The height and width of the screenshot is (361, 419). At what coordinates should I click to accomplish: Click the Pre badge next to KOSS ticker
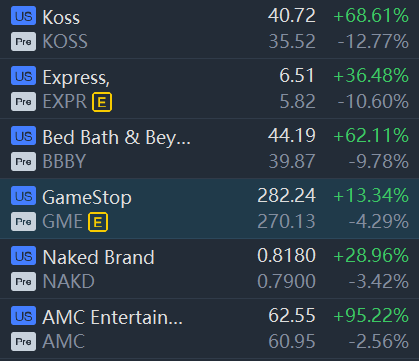tap(23, 42)
